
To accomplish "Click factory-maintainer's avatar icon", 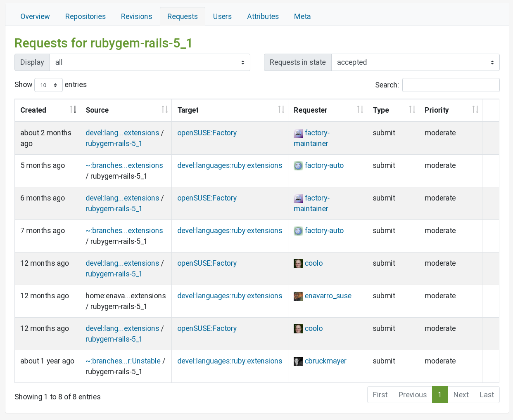I will coord(298,133).
